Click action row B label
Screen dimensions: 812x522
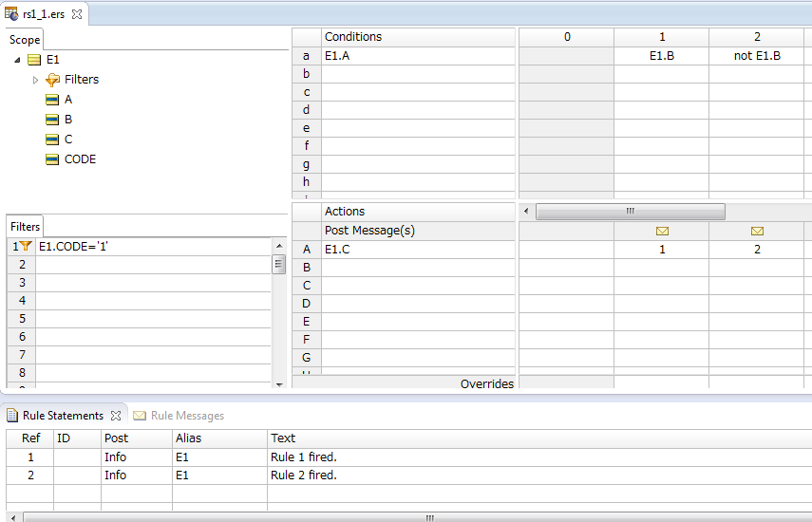click(307, 268)
